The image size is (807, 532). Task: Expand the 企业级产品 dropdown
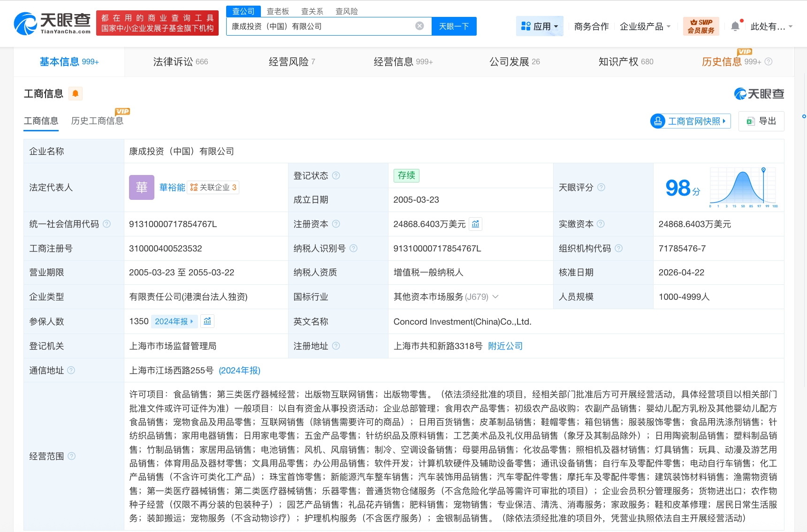click(x=645, y=26)
